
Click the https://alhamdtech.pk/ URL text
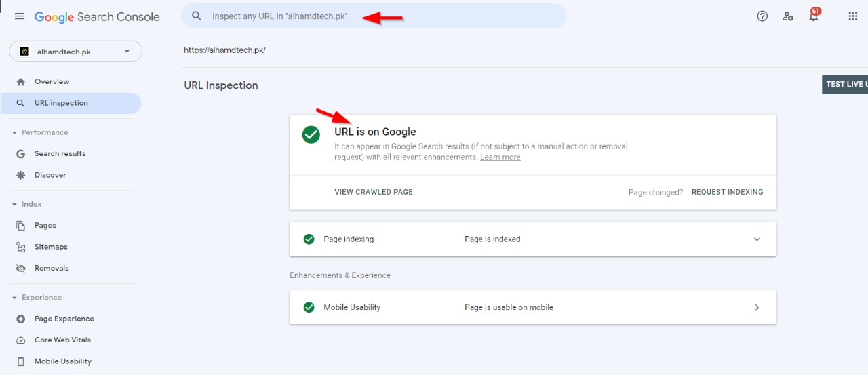(224, 50)
